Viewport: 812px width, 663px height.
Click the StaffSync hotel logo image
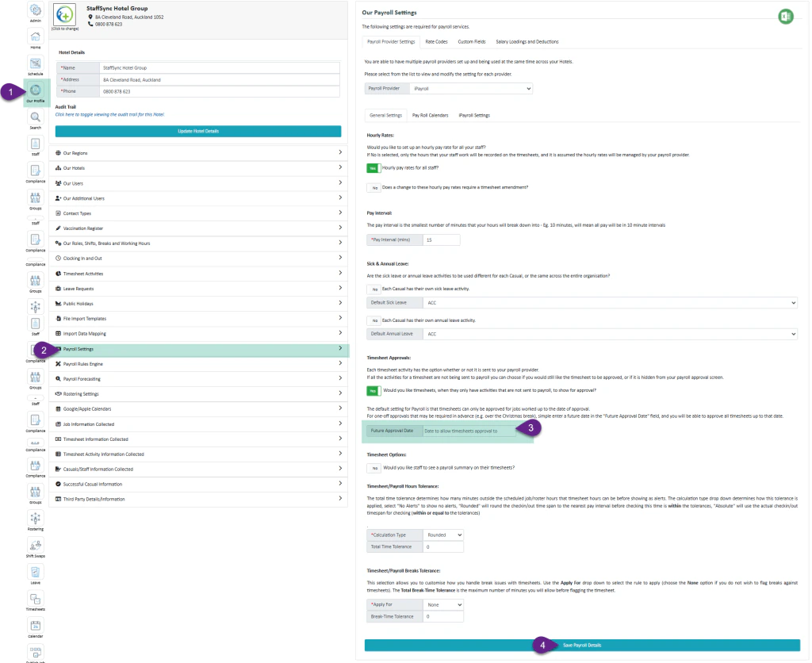coord(65,14)
